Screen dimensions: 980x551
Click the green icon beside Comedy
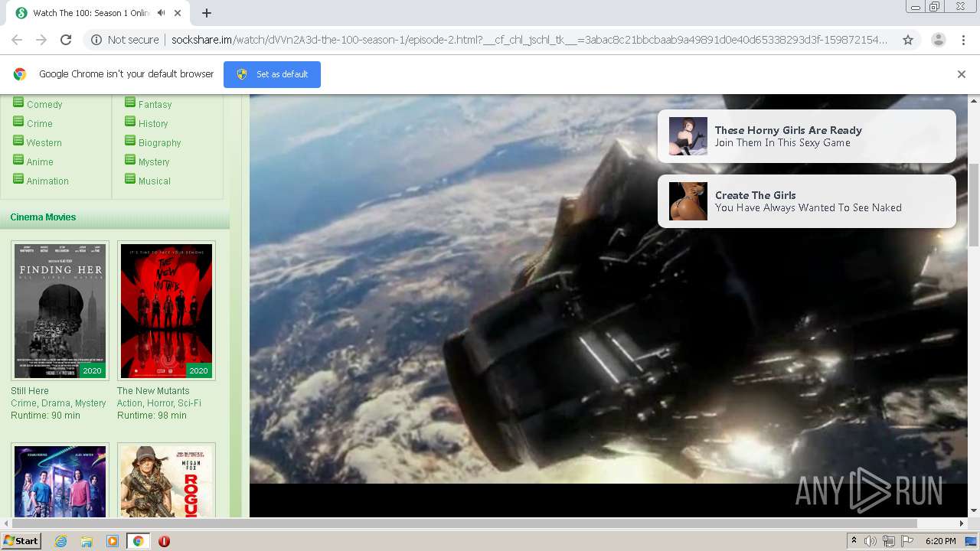point(18,103)
